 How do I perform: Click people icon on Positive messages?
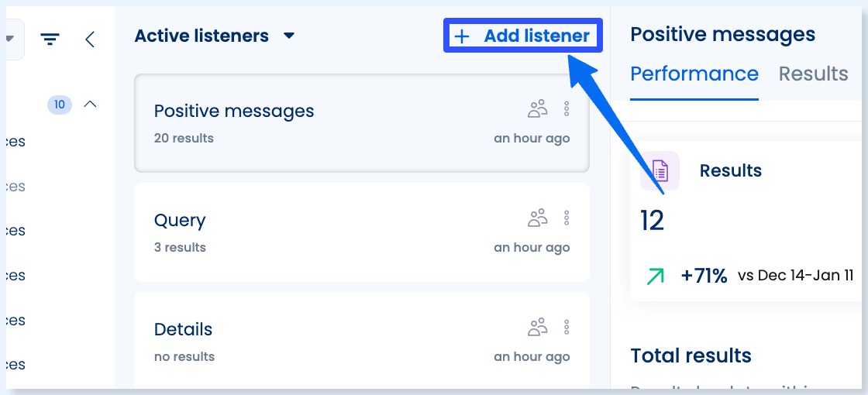[537, 109]
